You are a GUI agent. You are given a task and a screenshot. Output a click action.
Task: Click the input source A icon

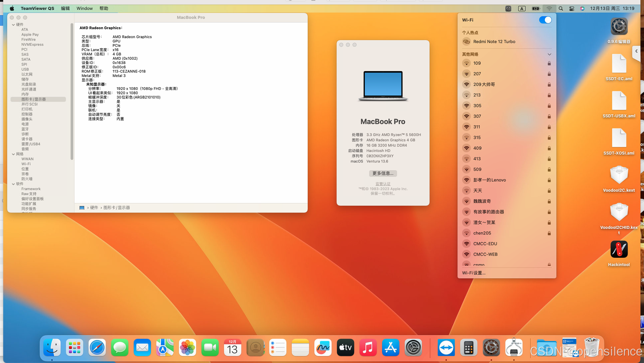coord(522,8)
